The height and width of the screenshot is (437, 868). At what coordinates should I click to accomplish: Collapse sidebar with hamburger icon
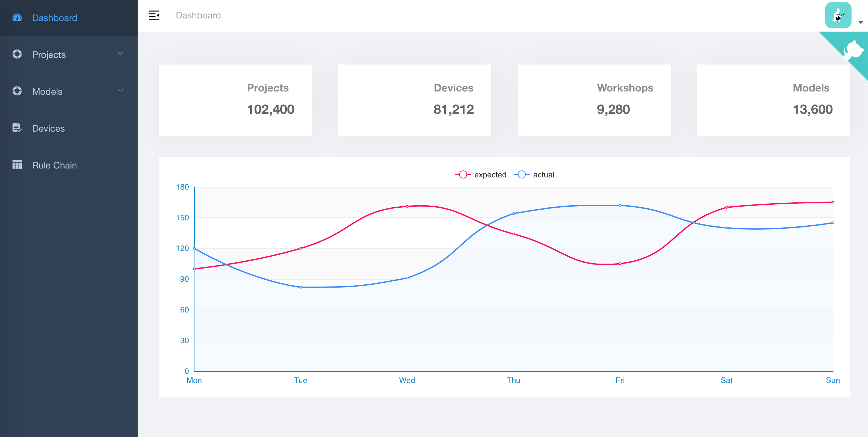(154, 15)
